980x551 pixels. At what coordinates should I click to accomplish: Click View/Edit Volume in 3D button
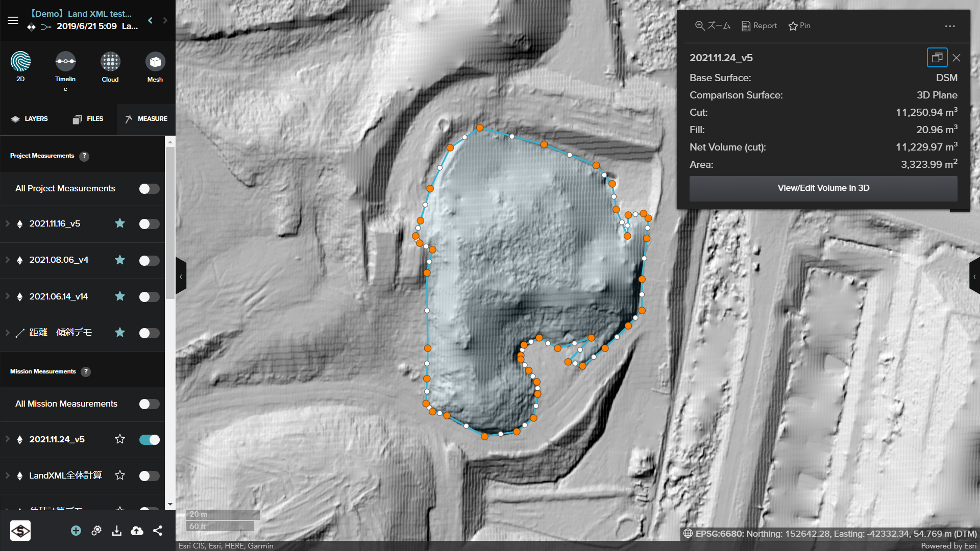pyautogui.click(x=823, y=188)
